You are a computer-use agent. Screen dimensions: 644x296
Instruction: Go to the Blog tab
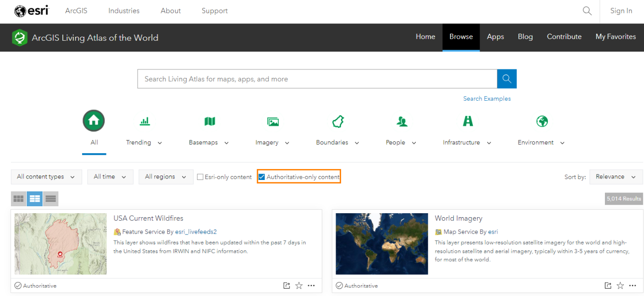(525, 37)
